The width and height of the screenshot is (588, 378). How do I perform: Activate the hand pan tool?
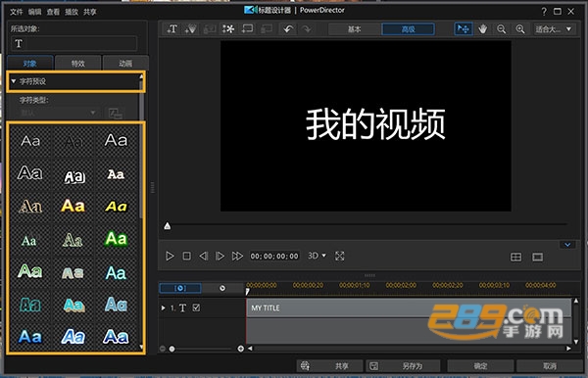click(x=482, y=28)
